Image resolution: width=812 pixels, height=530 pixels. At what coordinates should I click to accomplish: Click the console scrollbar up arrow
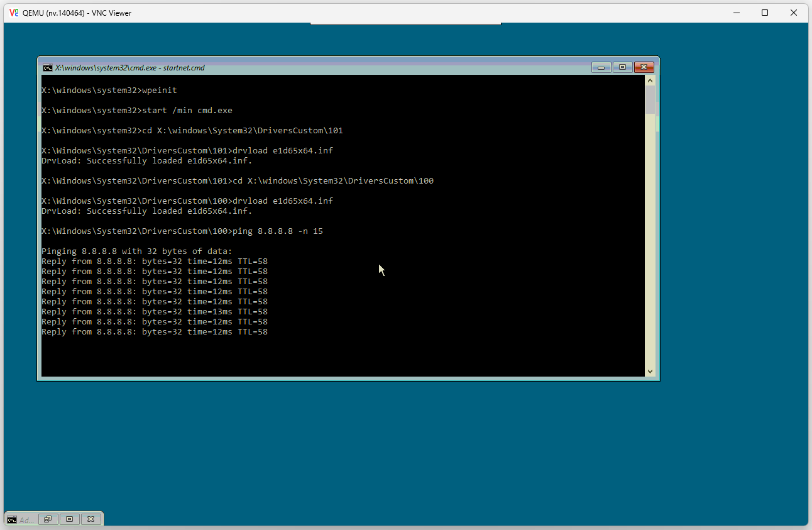tap(650, 80)
